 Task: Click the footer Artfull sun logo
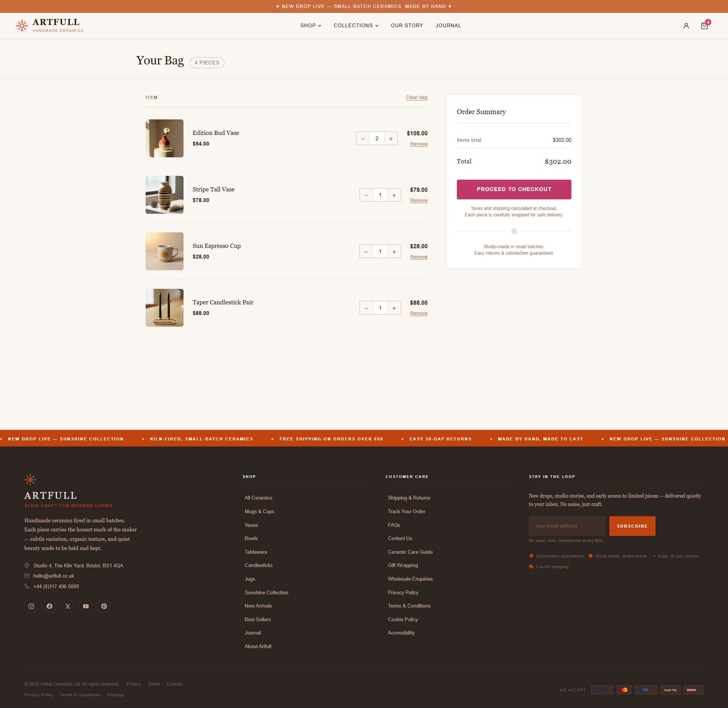pyautogui.click(x=30, y=480)
